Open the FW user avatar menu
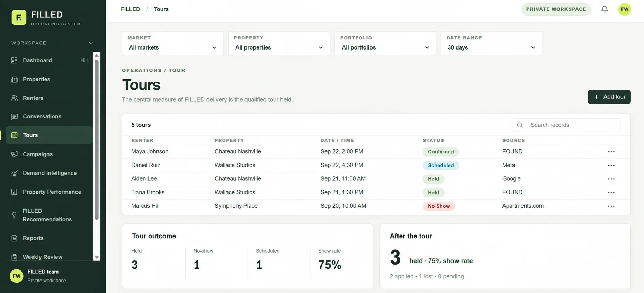 [x=625, y=9]
